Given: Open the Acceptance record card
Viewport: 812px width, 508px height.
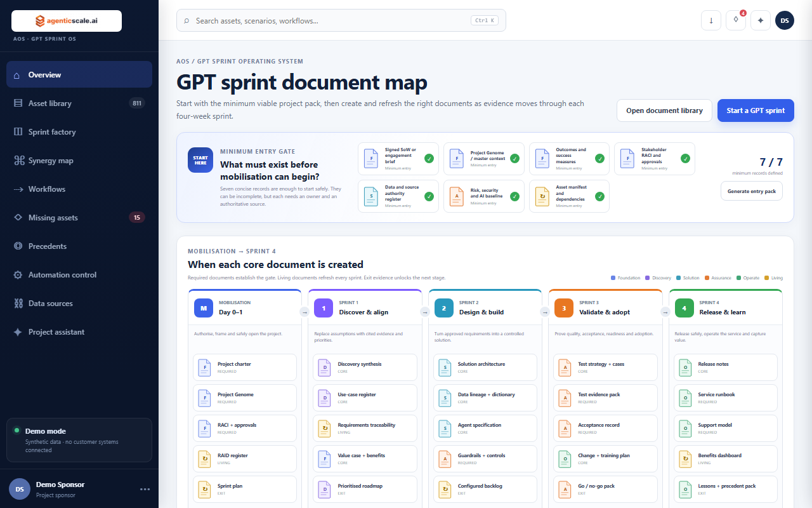Looking at the screenshot, I should pos(606,428).
